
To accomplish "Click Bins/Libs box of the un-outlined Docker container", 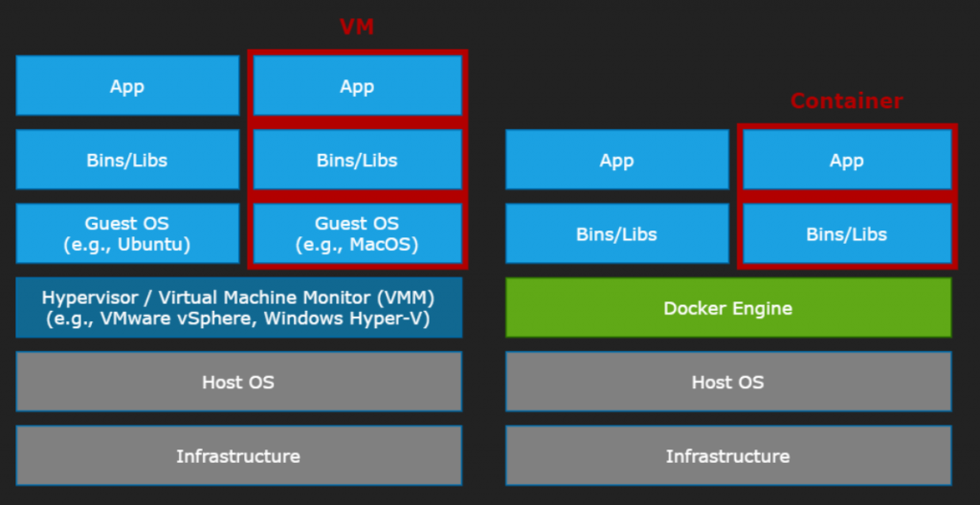I will (x=617, y=233).
